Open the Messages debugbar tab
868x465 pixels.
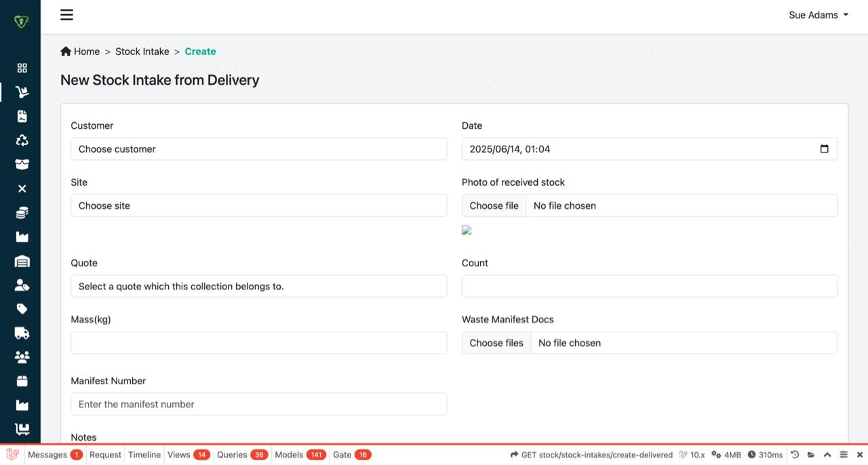tap(55, 455)
